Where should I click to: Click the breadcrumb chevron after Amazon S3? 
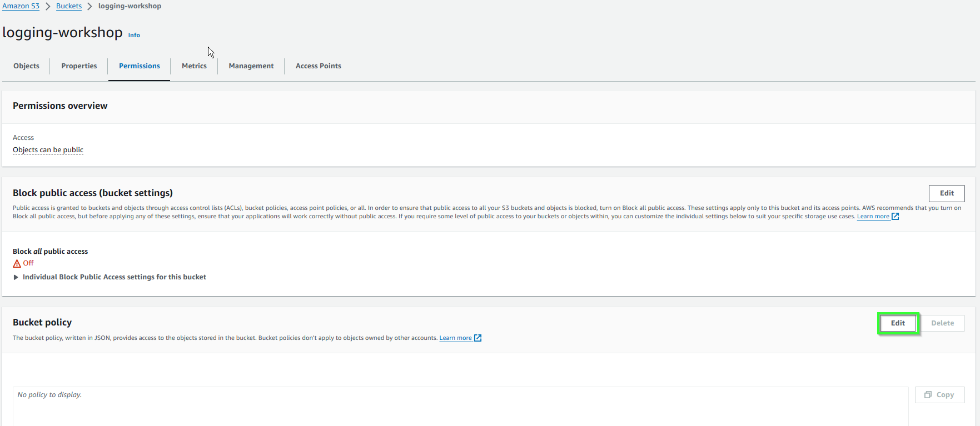(x=48, y=6)
